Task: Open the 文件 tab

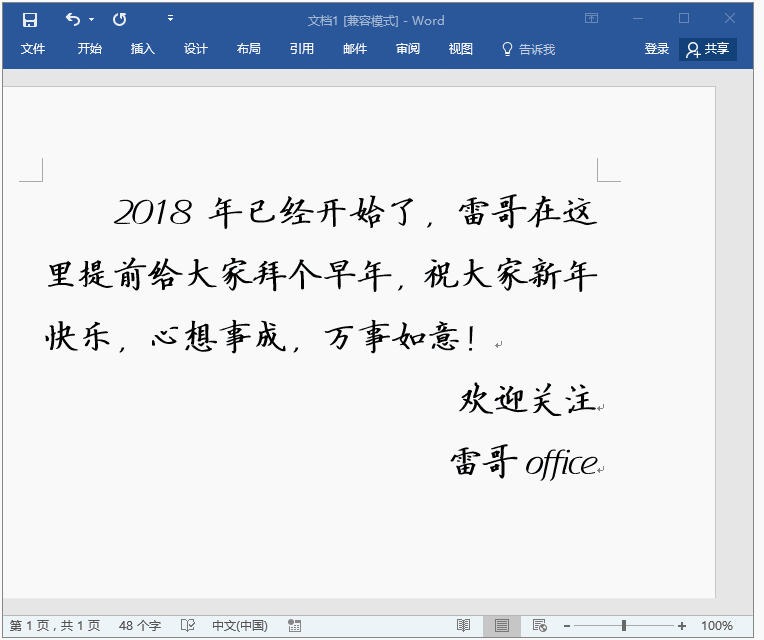Action: click(x=33, y=49)
